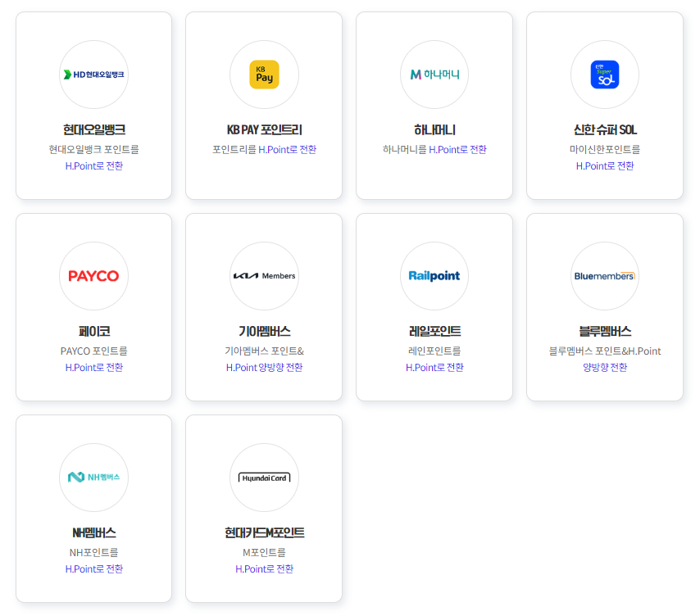
Task: Select the 레일포인트 card
Action: [x=434, y=306]
